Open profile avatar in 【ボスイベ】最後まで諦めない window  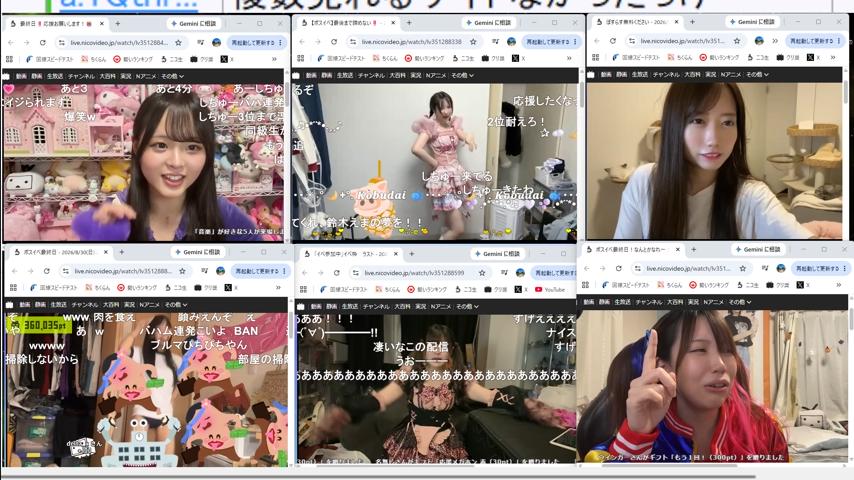click(511, 41)
